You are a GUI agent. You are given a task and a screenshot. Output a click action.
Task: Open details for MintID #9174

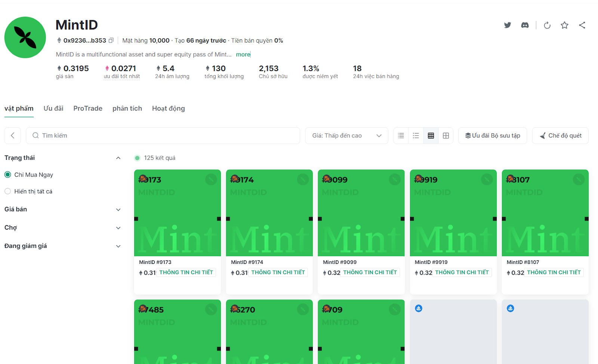[x=278, y=273]
